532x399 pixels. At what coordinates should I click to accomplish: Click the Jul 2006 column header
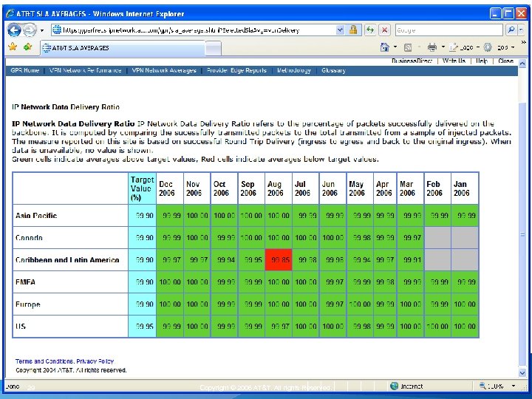pos(306,188)
